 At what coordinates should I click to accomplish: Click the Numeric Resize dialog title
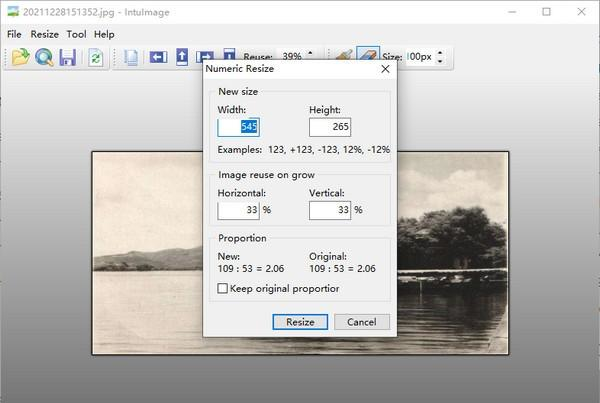pyautogui.click(x=240, y=69)
